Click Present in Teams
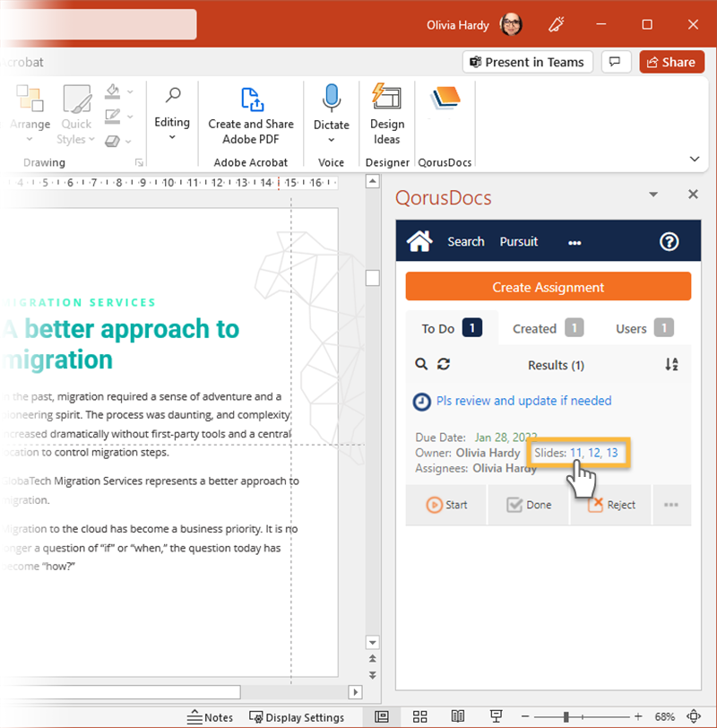This screenshot has height=728, width=717. point(528,62)
